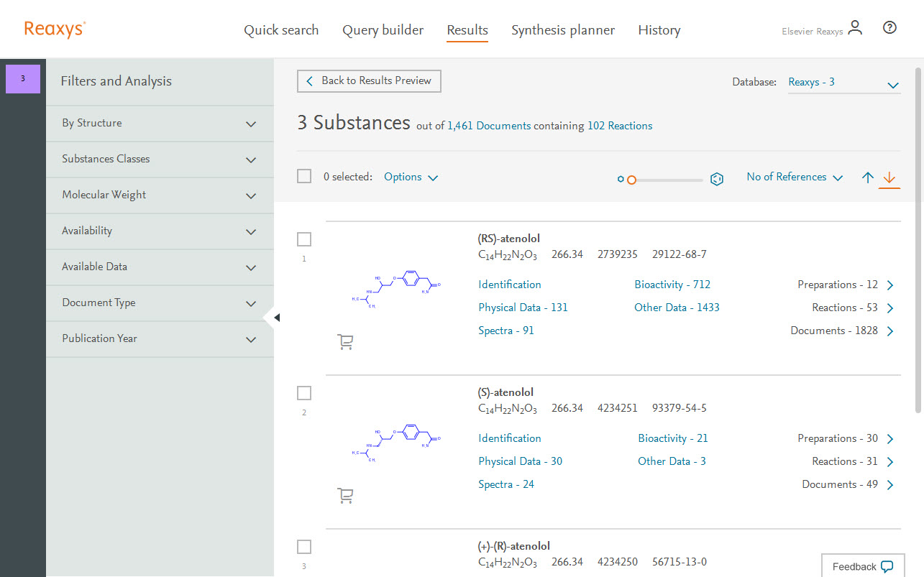This screenshot has height=577, width=924.
Task: Open the help question mark icon
Action: (889, 28)
